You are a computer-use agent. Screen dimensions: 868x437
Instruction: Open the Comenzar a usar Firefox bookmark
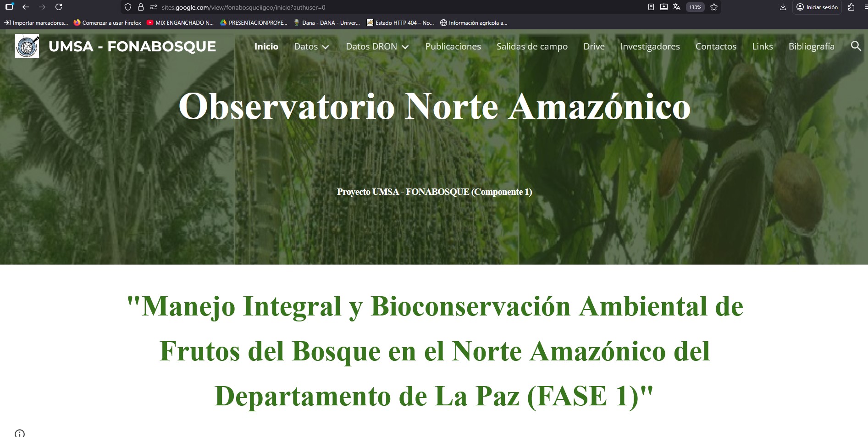click(108, 22)
